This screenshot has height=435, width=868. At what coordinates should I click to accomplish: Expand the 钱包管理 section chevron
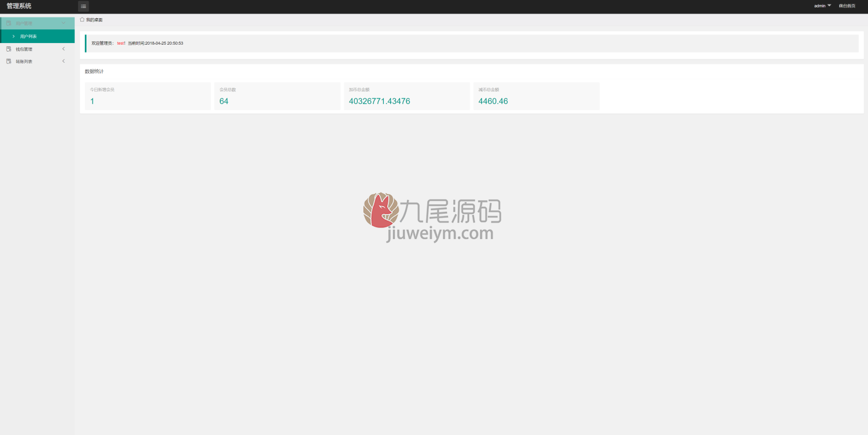coord(63,49)
